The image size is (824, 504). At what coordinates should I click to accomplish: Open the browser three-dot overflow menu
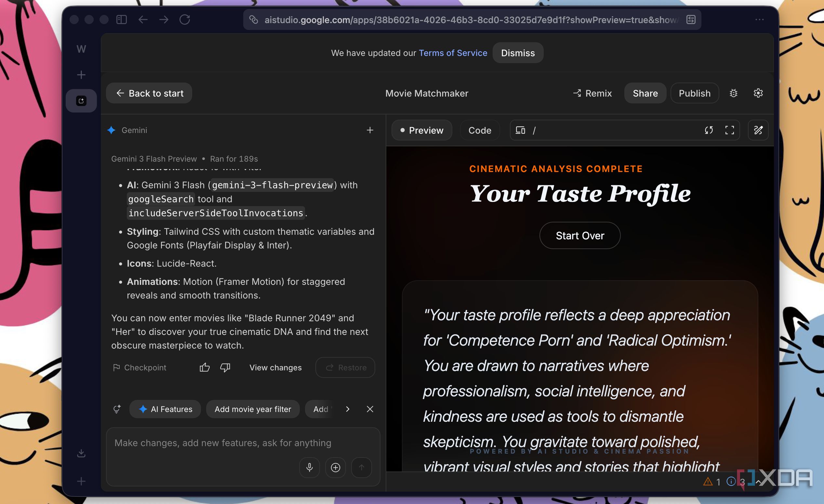coord(760,20)
